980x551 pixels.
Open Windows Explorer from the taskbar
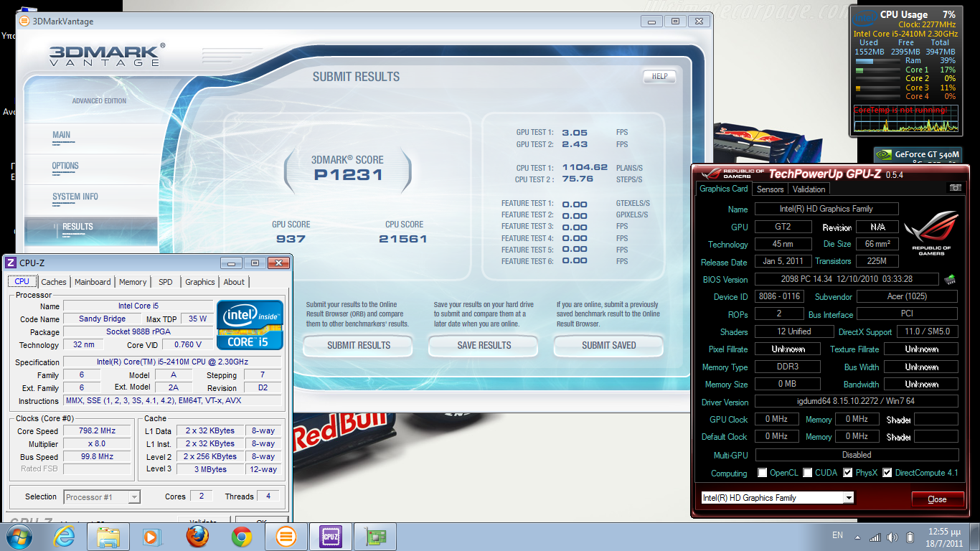108,537
